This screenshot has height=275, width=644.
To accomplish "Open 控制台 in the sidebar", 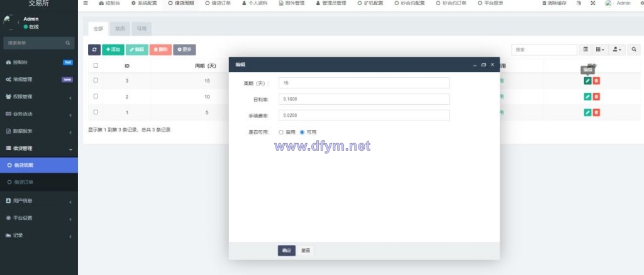I will click(x=38, y=62).
